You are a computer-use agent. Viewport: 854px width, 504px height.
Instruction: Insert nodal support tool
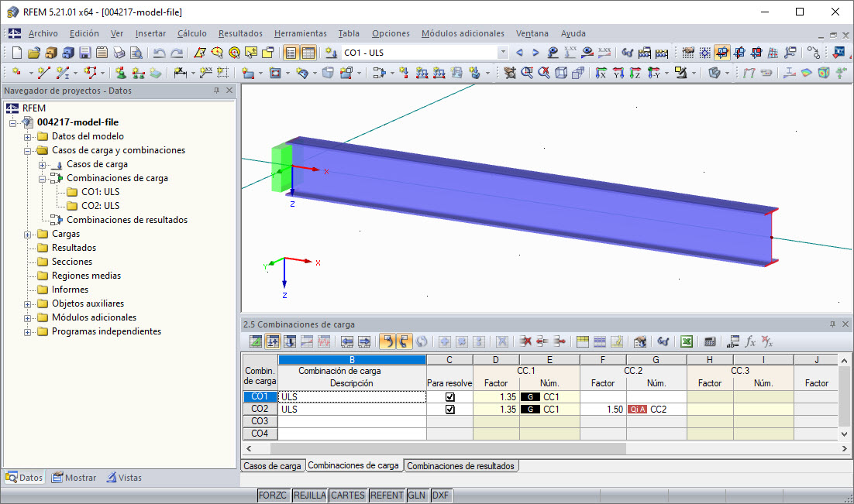pos(121,73)
